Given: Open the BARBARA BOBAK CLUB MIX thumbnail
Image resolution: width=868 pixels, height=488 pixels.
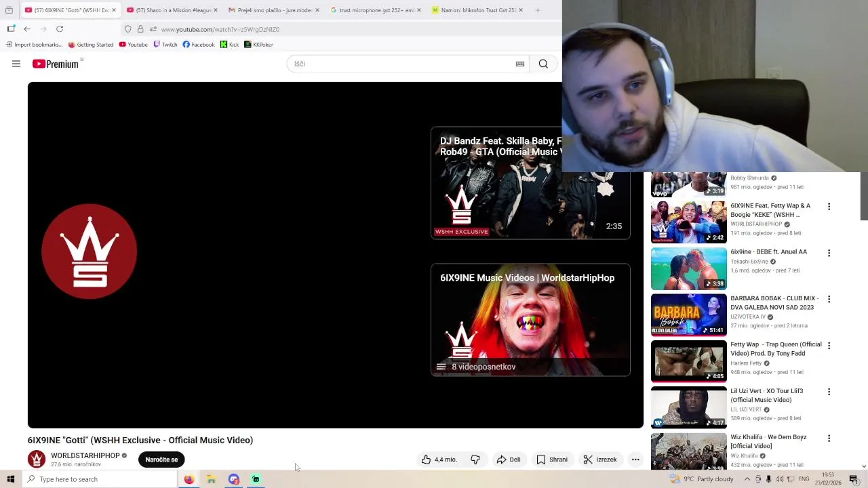Looking at the screenshot, I should [689, 315].
